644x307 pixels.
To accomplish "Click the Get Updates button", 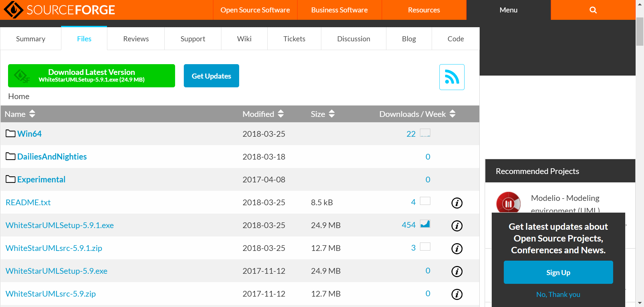I will point(211,76).
